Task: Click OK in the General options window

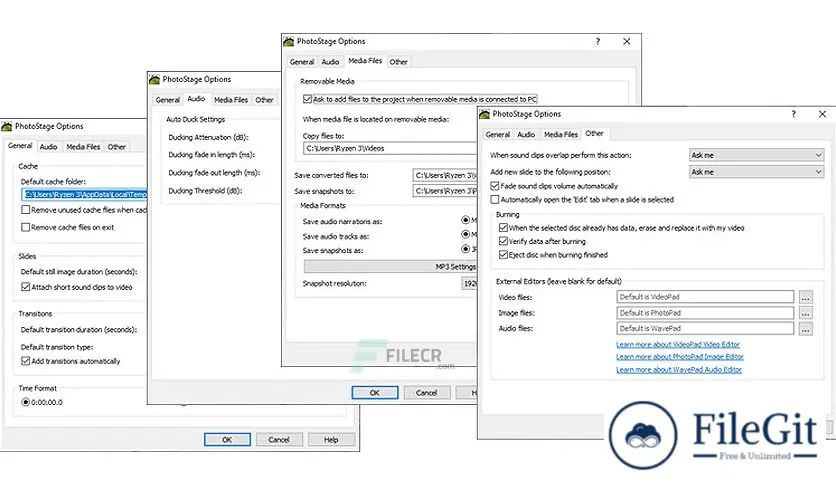Action: click(227, 440)
